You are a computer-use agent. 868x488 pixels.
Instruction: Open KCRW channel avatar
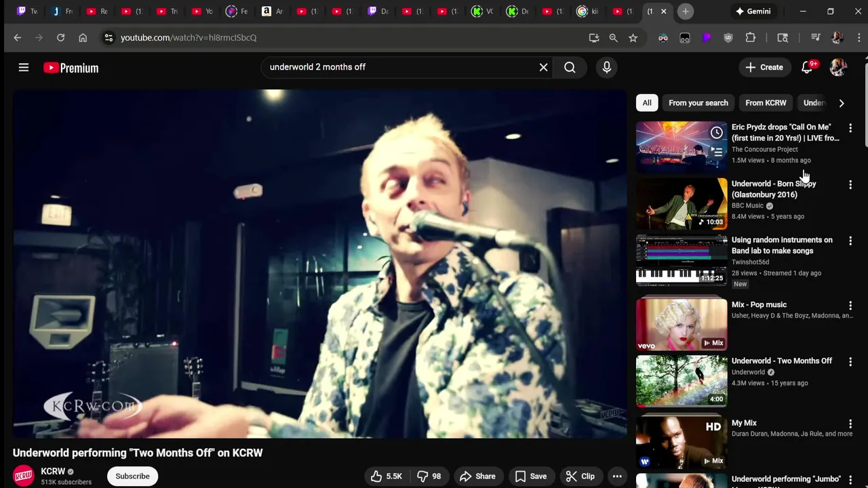pyautogui.click(x=24, y=476)
